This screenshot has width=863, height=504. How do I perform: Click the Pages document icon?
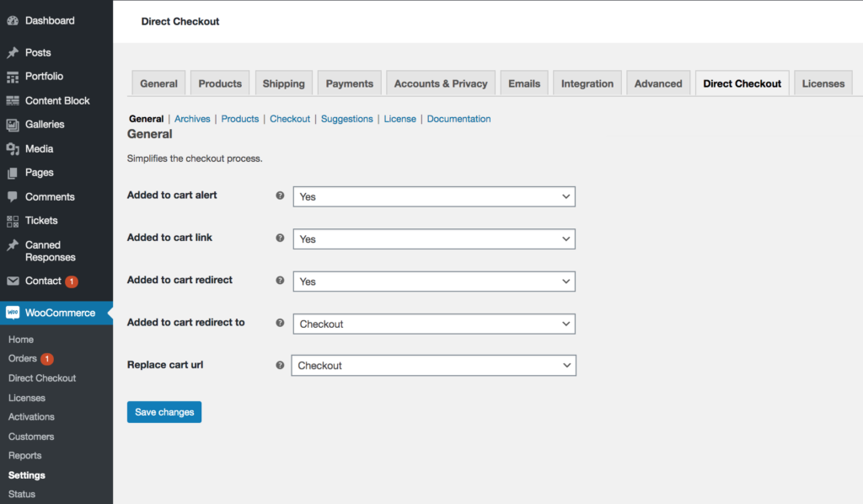[x=13, y=174]
